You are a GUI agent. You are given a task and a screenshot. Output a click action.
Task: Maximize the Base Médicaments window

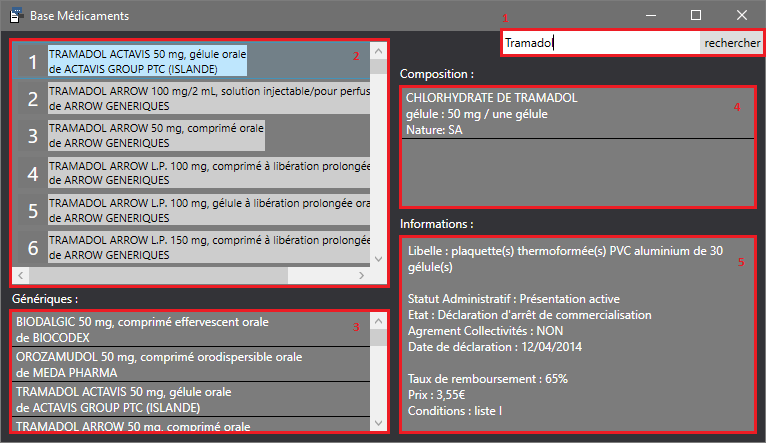(x=696, y=16)
